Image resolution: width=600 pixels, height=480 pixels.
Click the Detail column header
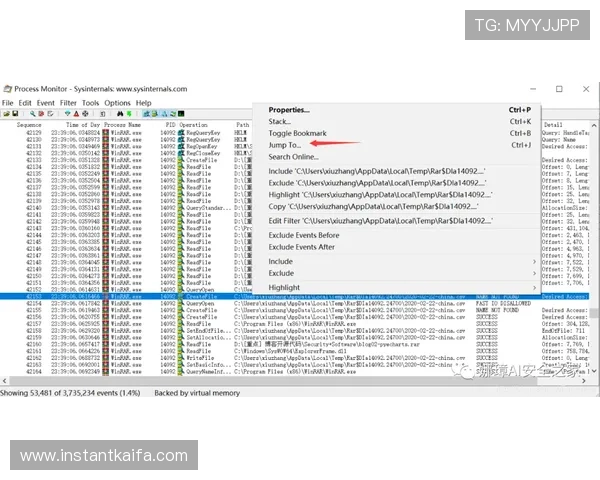(x=553, y=125)
